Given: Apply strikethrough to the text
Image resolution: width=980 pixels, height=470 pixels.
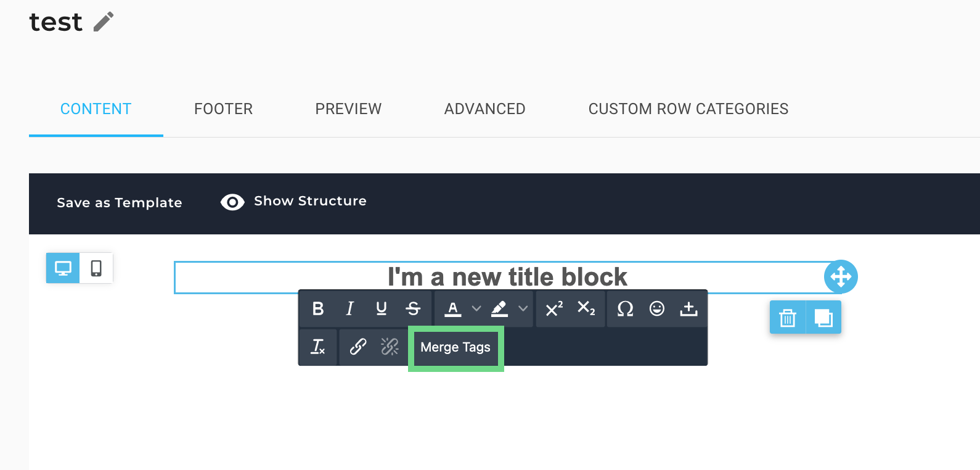Looking at the screenshot, I should click(x=414, y=308).
